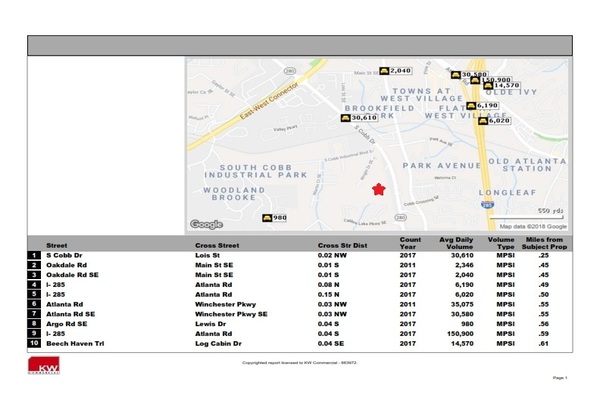Select the 980 traffic count marker
The height and width of the screenshot is (400, 600).
(274, 217)
